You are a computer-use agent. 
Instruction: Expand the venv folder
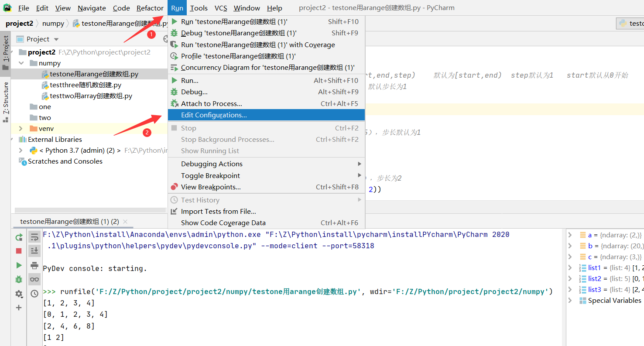21,128
